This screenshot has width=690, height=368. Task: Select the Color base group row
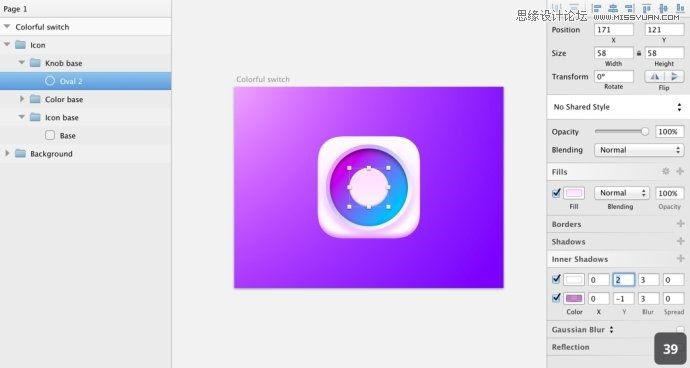tap(86, 99)
